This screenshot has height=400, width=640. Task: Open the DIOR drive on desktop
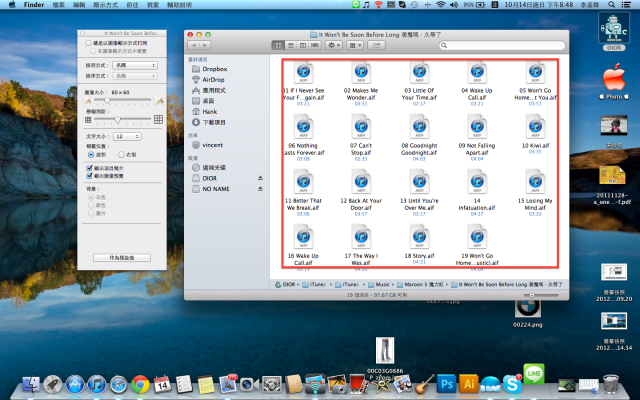614,31
